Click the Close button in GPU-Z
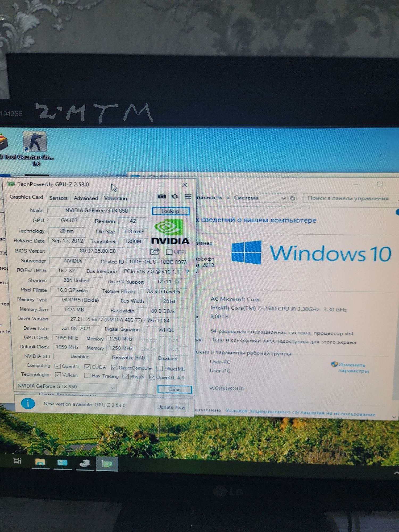399x532 pixels. point(174,389)
